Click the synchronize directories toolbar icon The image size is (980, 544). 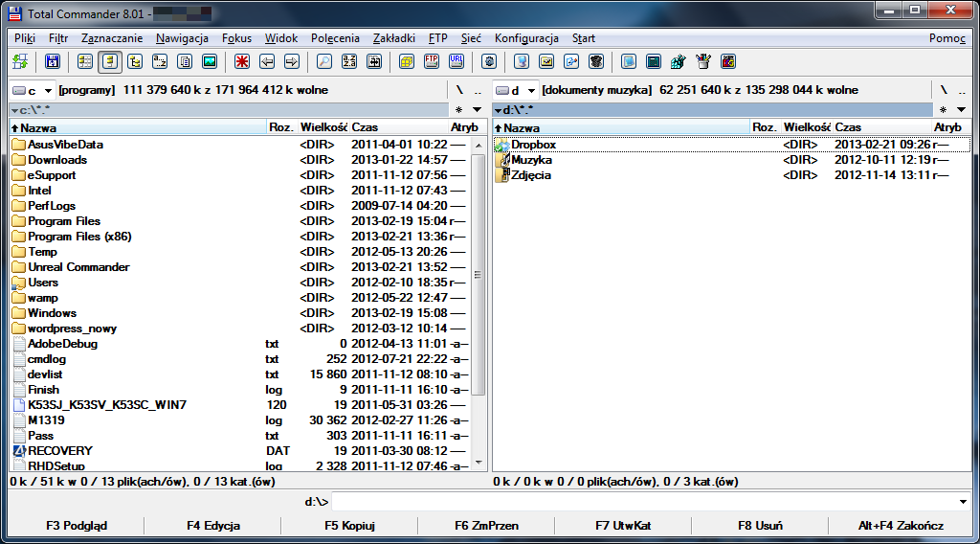coord(374,61)
